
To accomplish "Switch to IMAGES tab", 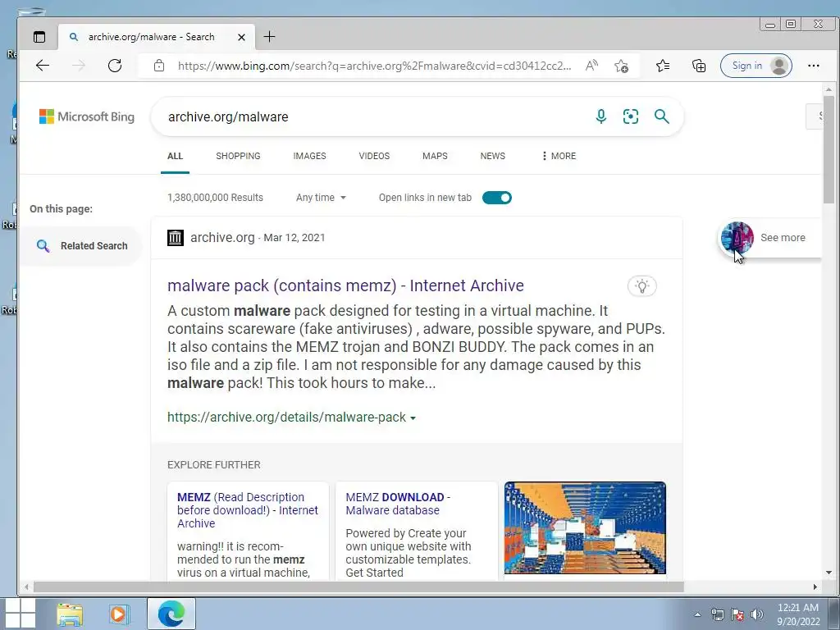I will [x=309, y=156].
